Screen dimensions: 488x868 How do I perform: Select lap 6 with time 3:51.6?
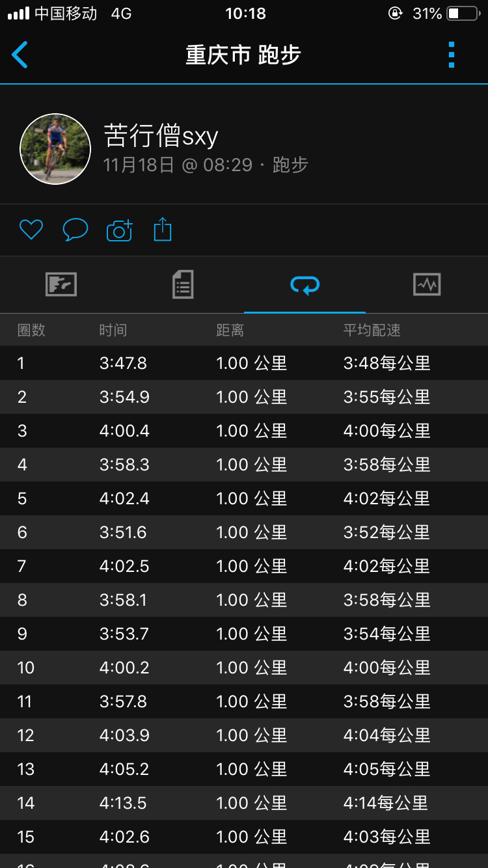(x=244, y=532)
